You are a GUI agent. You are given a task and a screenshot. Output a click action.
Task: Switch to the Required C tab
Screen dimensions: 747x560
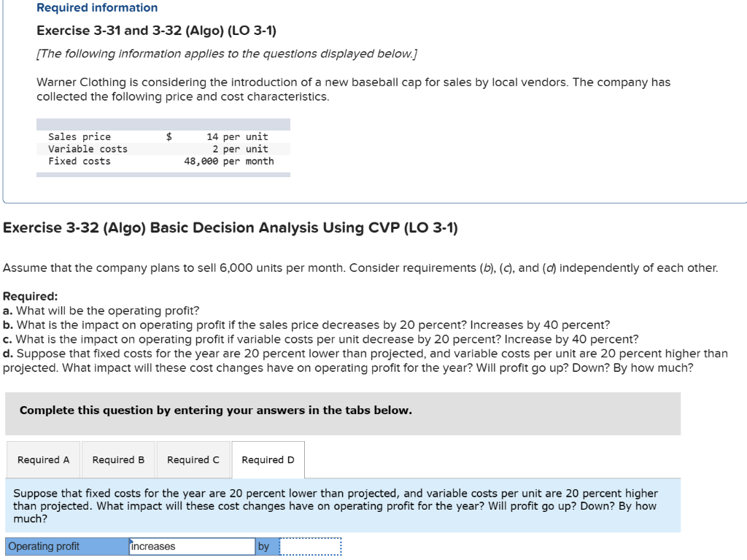(x=193, y=459)
